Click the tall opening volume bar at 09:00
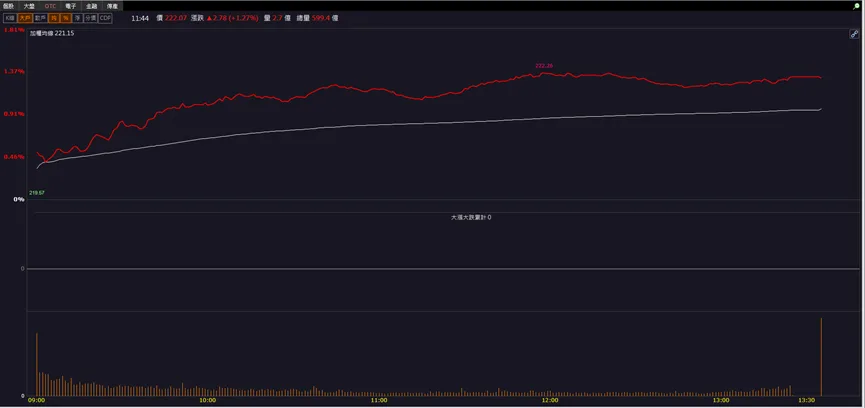The width and height of the screenshot is (865, 408). 36,364
